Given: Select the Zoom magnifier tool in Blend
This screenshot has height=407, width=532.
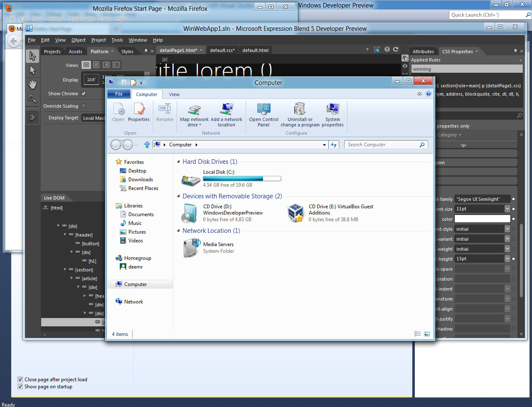Looking at the screenshot, I should (32, 99).
